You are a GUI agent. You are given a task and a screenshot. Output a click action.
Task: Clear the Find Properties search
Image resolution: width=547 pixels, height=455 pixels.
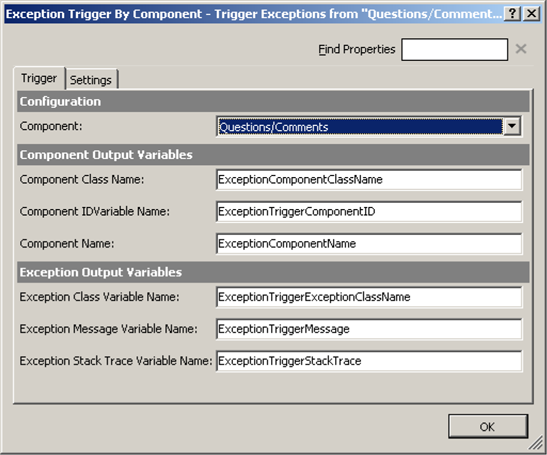(x=521, y=49)
